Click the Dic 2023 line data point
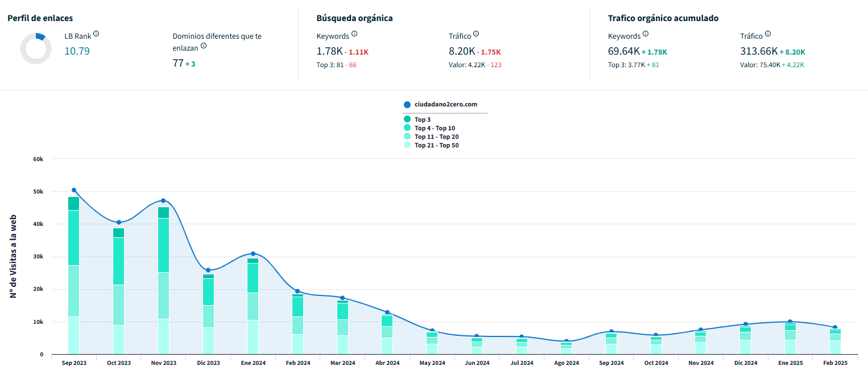868x374 pixels. tap(208, 270)
